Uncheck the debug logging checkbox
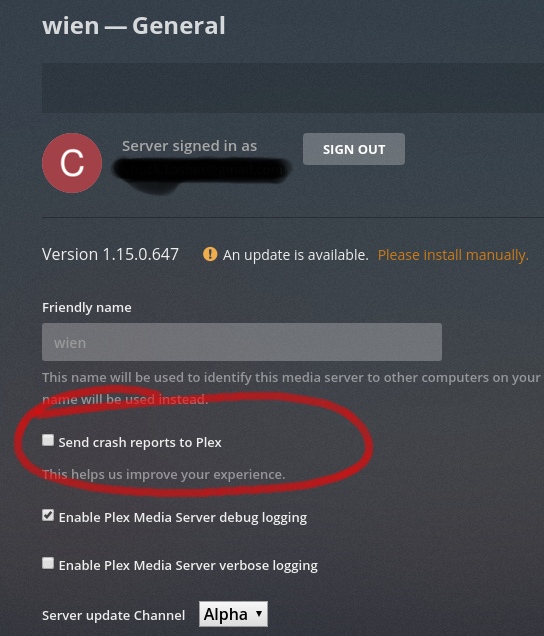 tap(48, 516)
